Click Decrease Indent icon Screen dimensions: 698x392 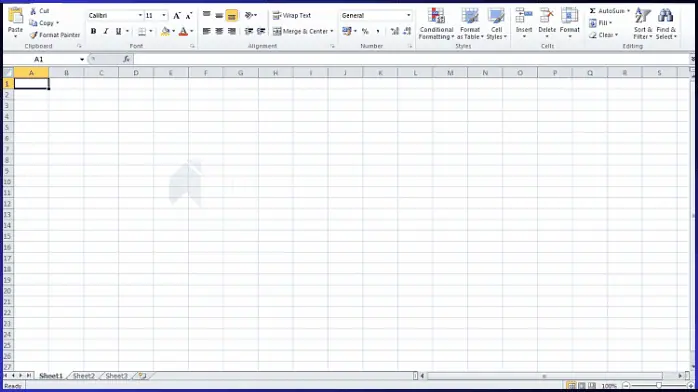click(x=249, y=31)
